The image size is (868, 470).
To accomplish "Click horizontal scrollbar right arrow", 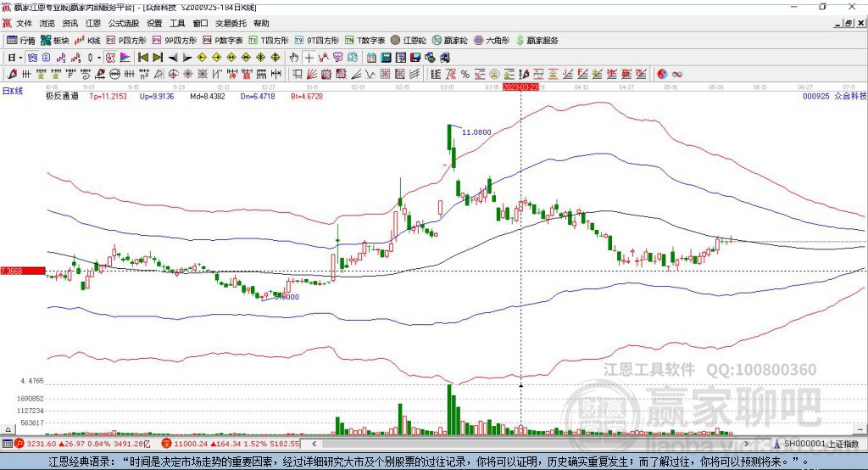I will 746,444.
